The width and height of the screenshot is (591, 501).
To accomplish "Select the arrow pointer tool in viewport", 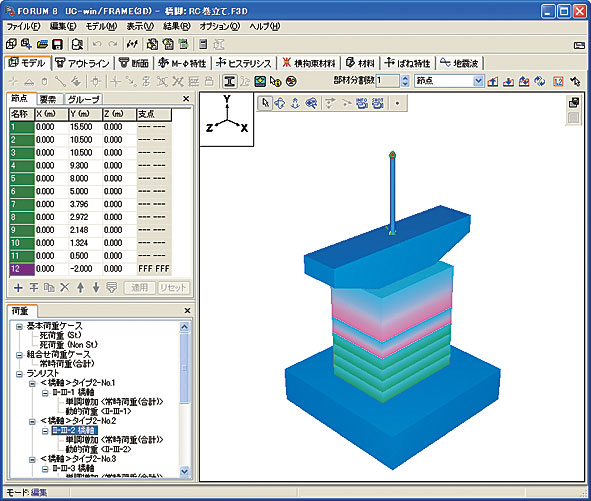I will [265, 103].
